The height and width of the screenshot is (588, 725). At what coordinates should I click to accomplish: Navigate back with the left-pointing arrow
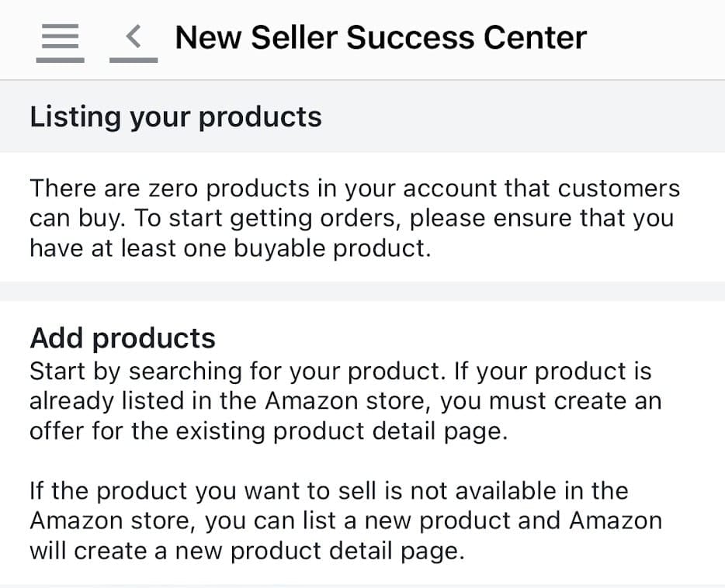132,35
